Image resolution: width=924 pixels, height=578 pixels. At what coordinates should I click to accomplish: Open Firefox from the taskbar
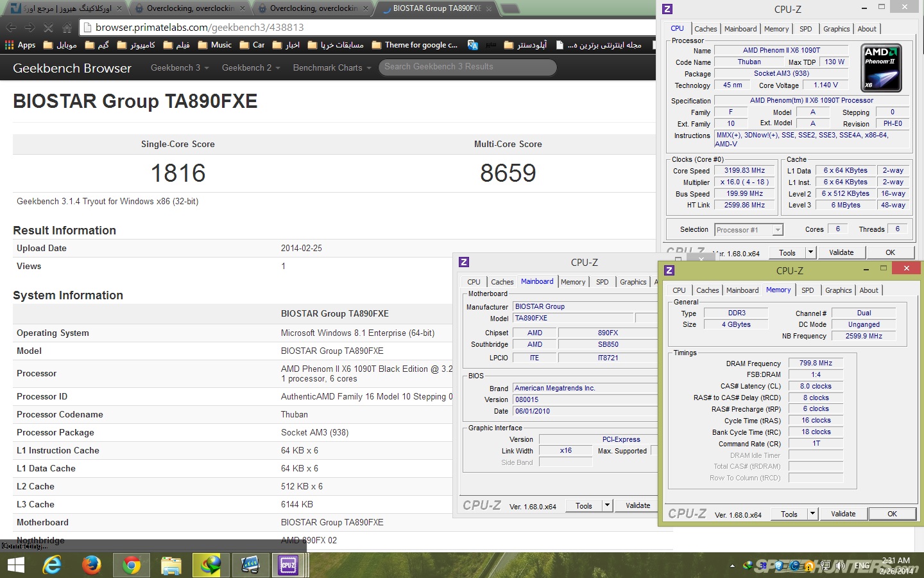(91, 565)
